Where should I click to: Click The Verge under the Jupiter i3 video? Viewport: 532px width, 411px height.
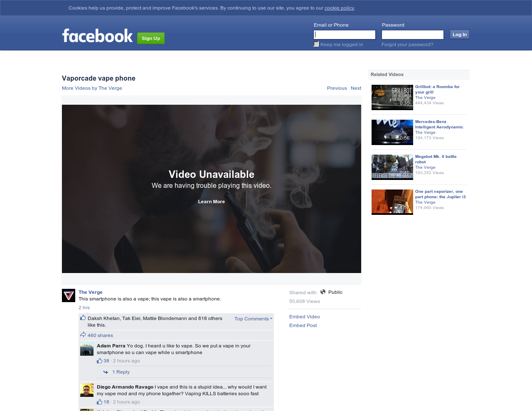425,202
